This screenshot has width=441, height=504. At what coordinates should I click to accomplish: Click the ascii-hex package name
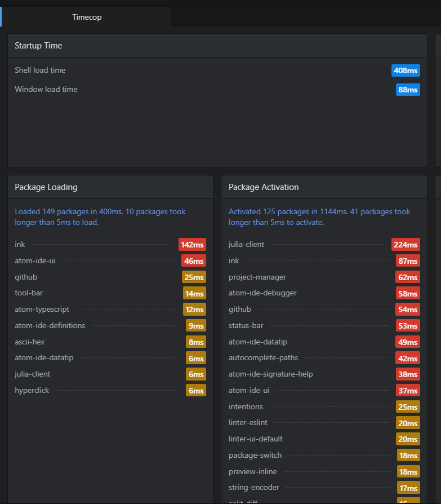pyautogui.click(x=31, y=342)
